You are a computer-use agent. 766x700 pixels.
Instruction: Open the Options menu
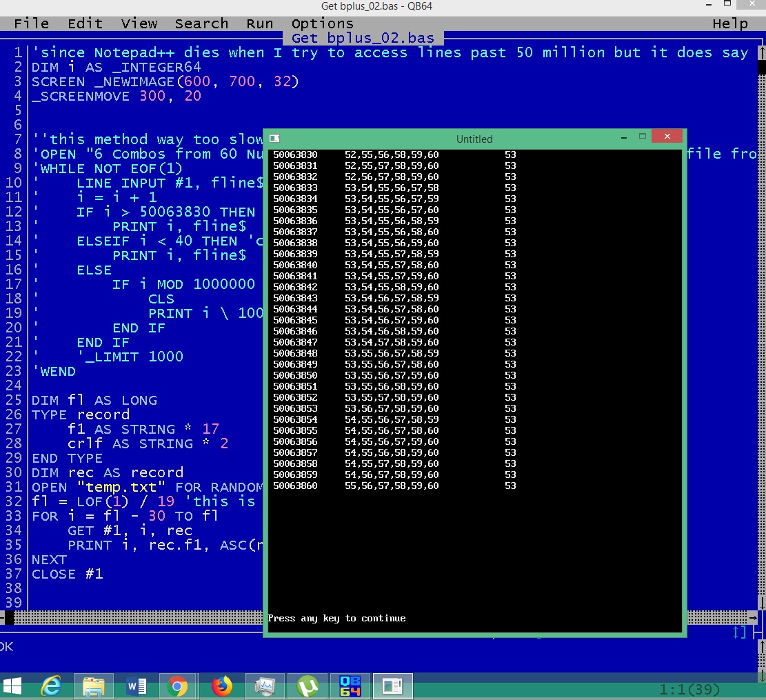(x=322, y=23)
